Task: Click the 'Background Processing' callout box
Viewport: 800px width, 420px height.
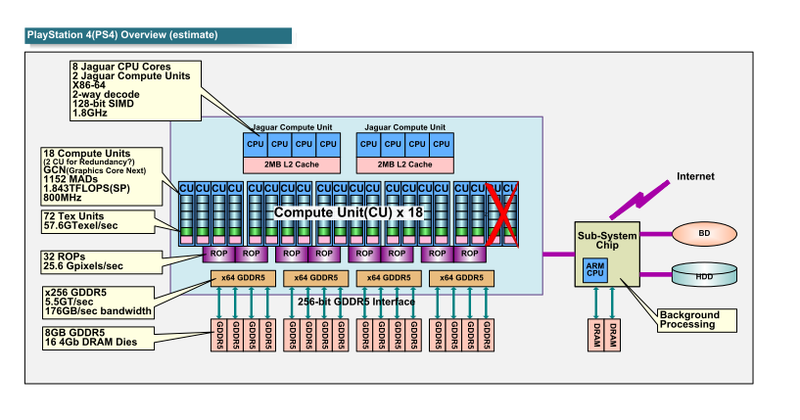Action: pyautogui.click(x=697, y=320)
